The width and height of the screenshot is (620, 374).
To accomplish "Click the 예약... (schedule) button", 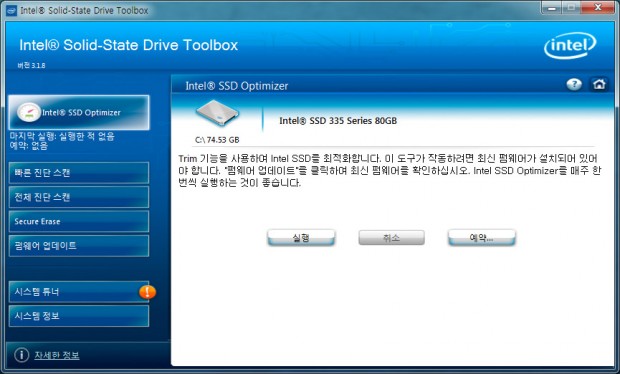I will pyautogui.click(x=482, y=238).
